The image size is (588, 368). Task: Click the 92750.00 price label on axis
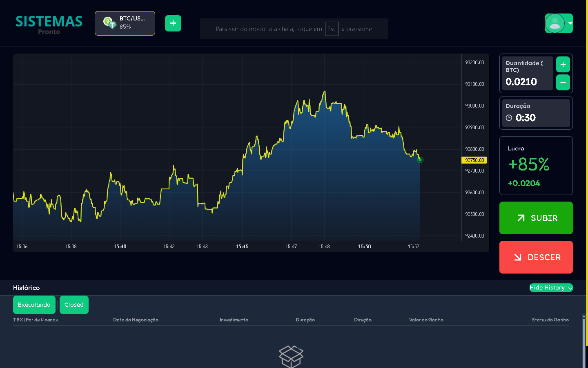pos(474,160)
